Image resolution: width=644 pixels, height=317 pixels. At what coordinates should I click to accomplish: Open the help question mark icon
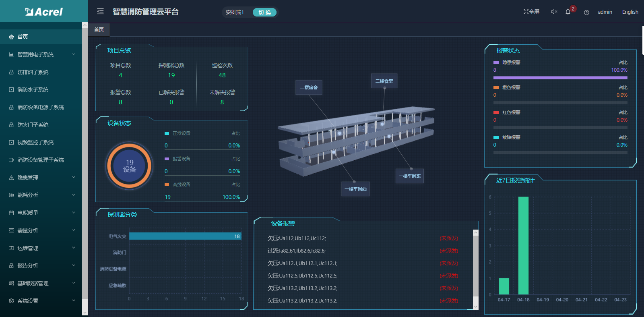click(586, 12)
